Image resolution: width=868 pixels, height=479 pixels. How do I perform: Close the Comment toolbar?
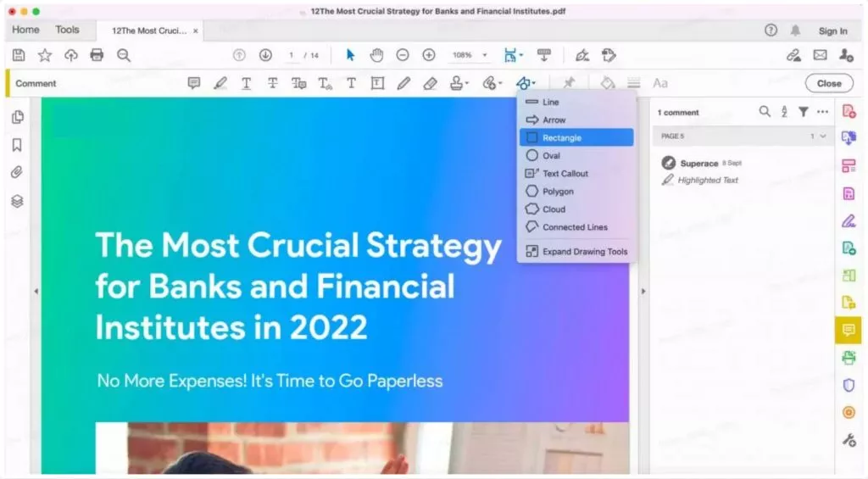(829, 83)
